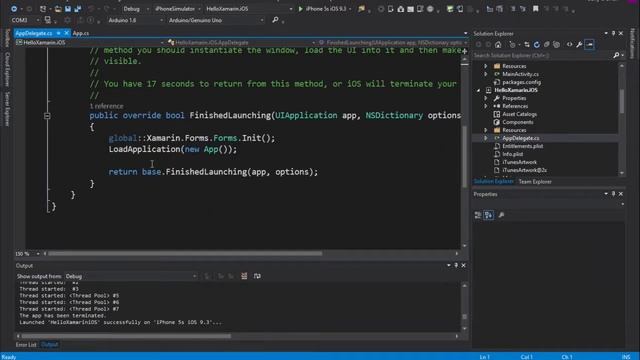Click View Code icon in Solution Explorer

(569, 44)
